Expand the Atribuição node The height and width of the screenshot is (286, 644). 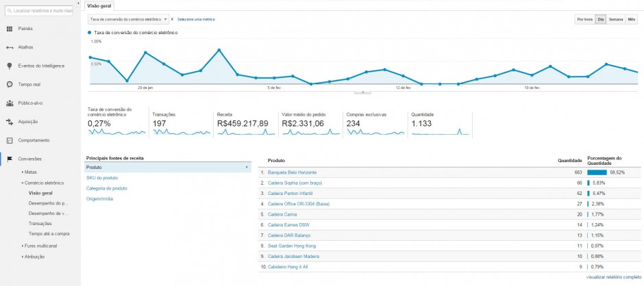pos(22,257)
